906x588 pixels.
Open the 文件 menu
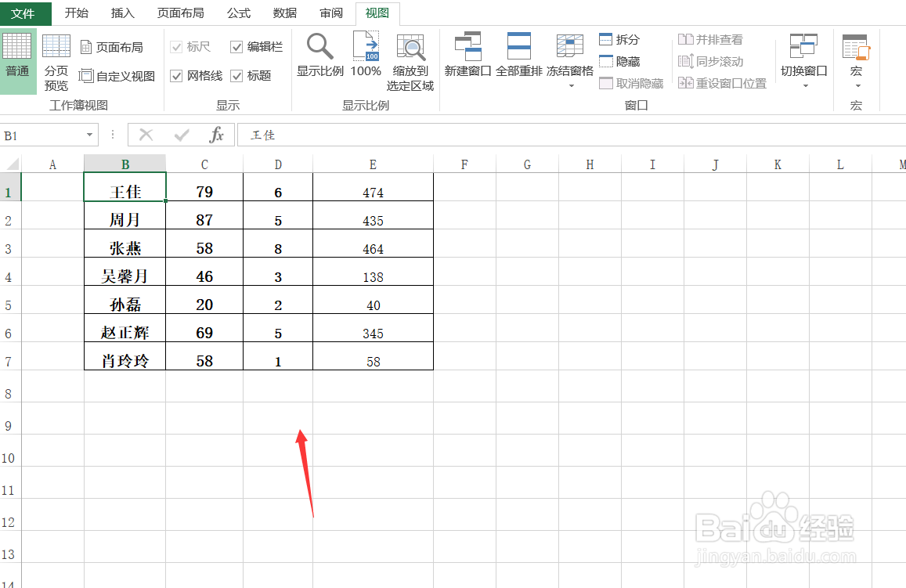click(24, 13)
